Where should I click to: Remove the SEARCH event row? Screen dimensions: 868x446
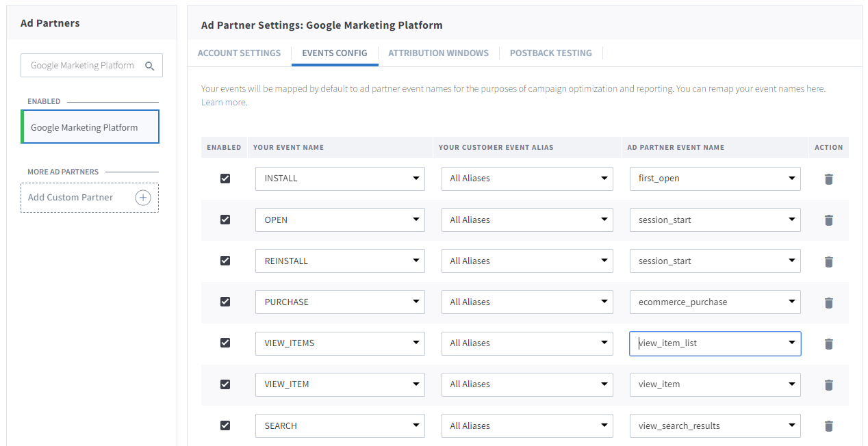pos(828,426)
